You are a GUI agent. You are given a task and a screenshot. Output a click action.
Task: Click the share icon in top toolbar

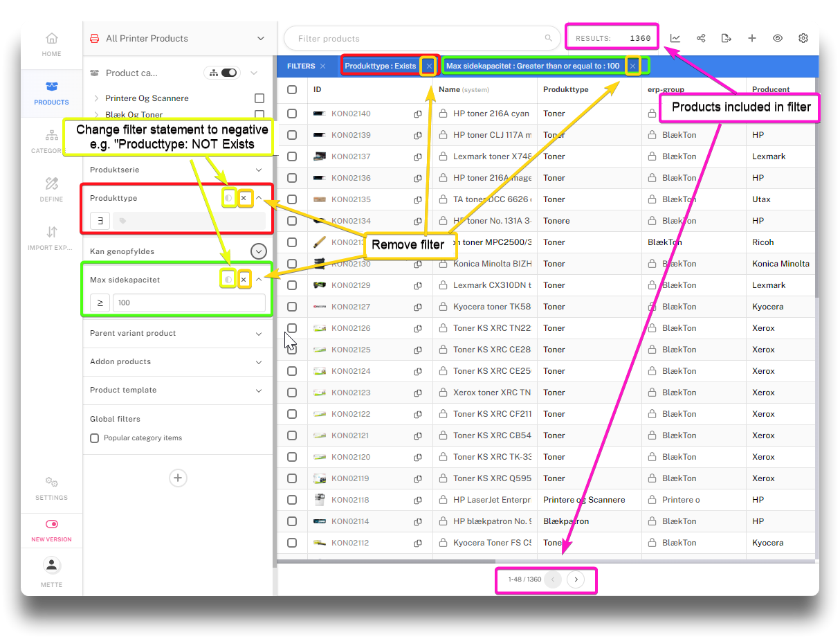(701, 39)
